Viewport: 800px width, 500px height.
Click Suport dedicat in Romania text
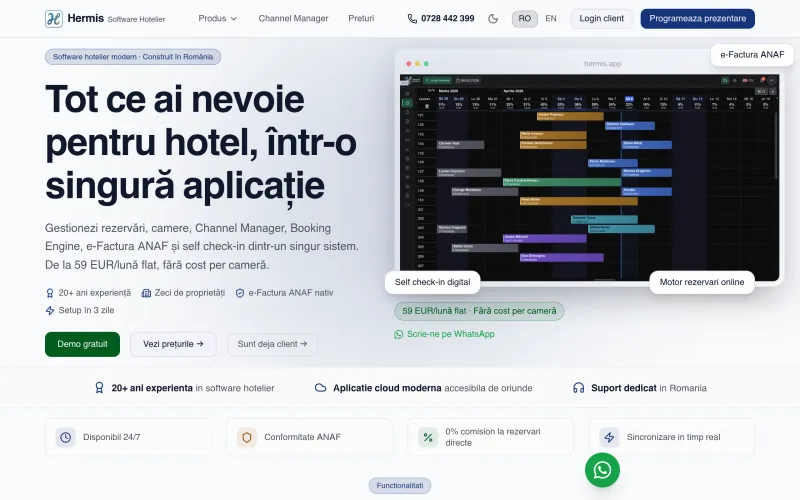click(x=648, y=388)
